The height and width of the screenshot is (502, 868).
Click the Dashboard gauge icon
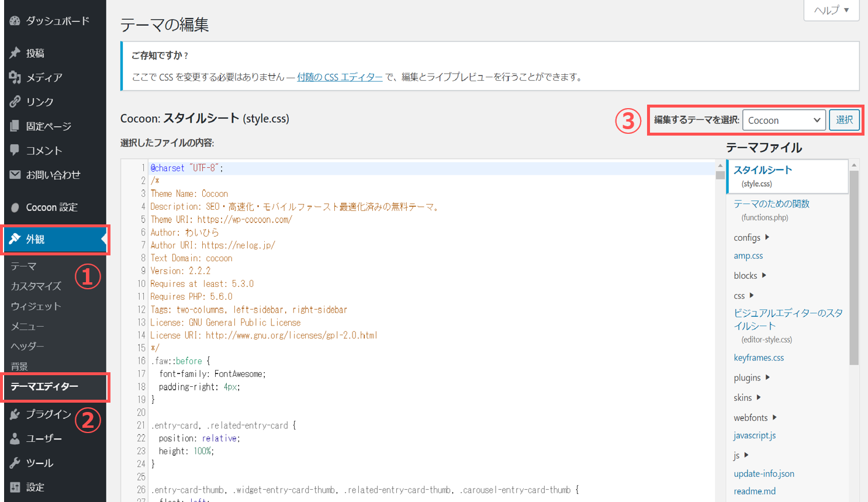click(15, 21)
